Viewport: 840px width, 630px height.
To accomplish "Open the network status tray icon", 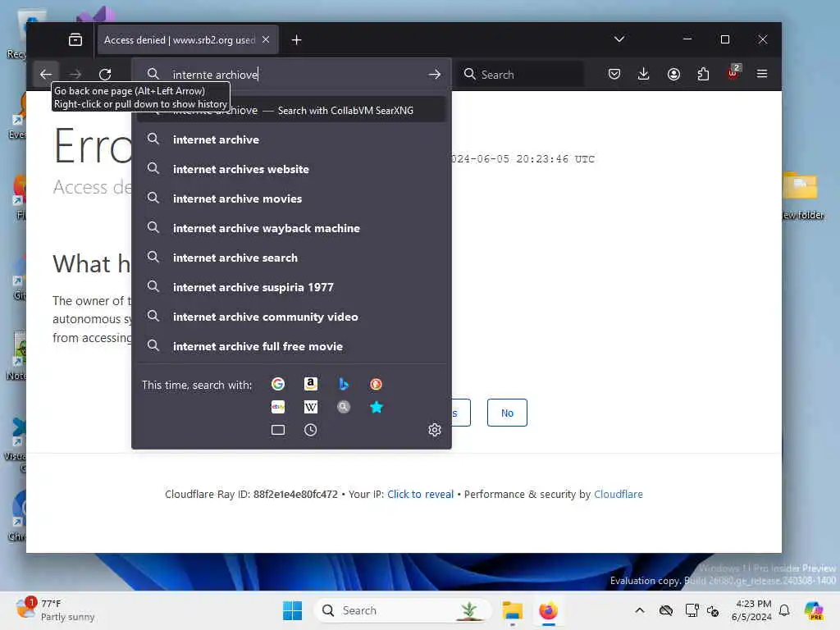I will (x=692, y=610).
